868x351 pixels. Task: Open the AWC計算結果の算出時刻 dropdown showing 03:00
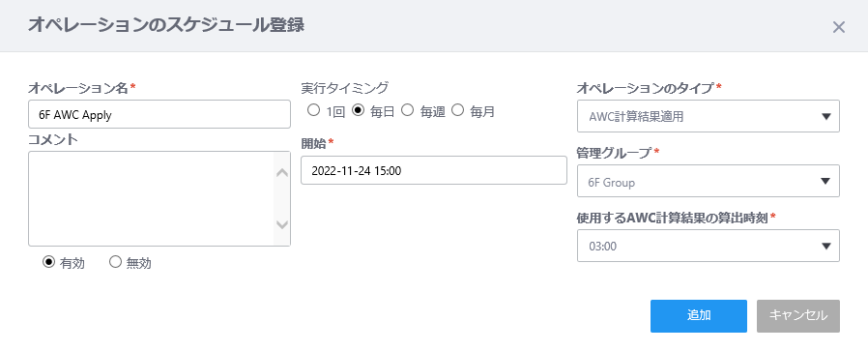tap(708, 246)
